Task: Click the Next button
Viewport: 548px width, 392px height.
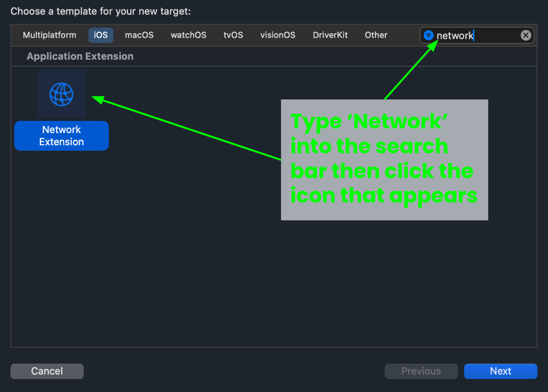Action: 500,371
